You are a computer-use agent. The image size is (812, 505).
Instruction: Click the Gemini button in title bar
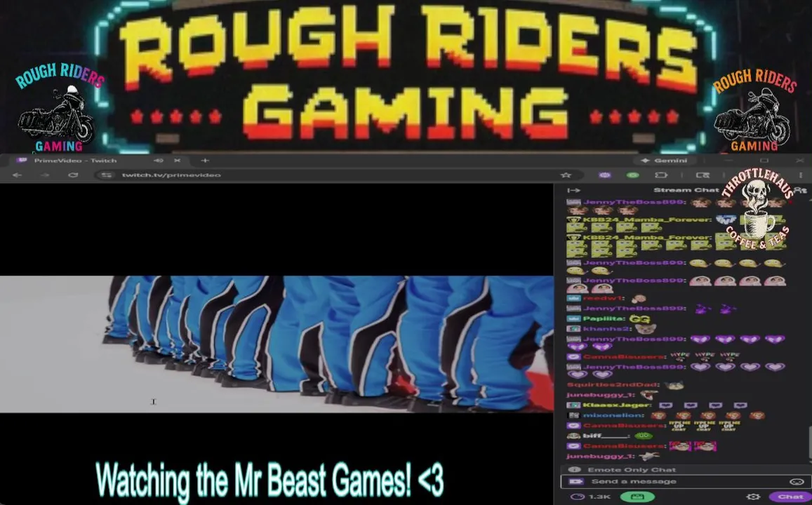click(665, 161)
